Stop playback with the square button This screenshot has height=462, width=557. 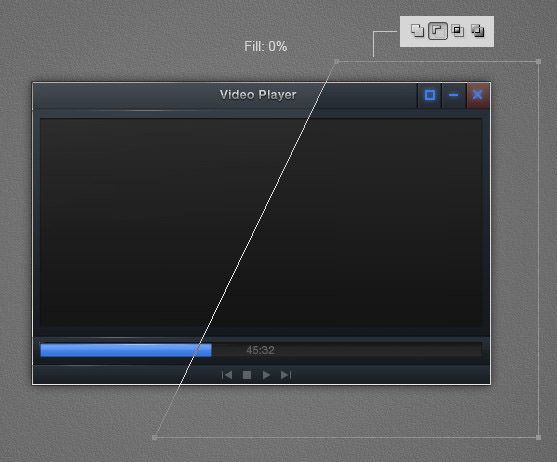point(247,375)
